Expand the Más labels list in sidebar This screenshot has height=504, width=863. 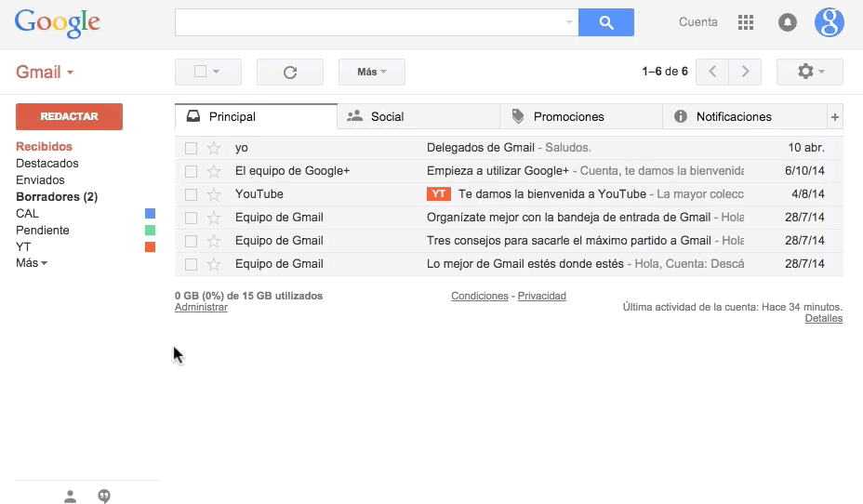pos(32,263)
